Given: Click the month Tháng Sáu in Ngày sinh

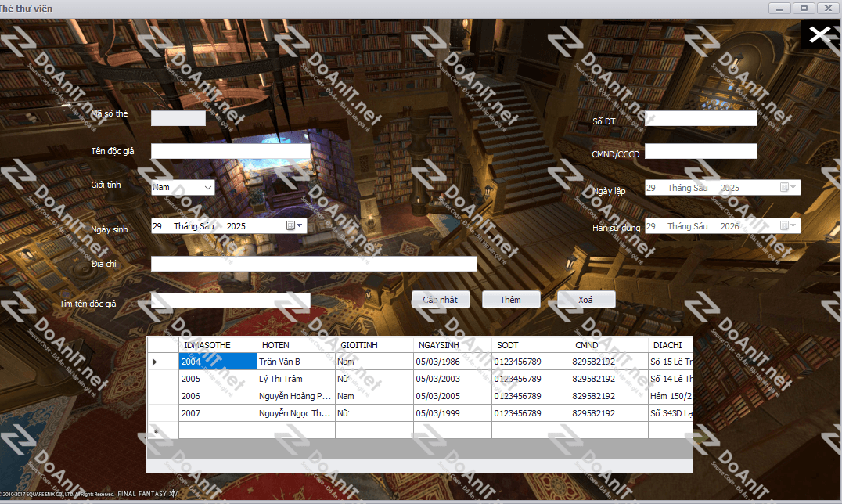Looking at the screenshot, I should coord(194,226).
